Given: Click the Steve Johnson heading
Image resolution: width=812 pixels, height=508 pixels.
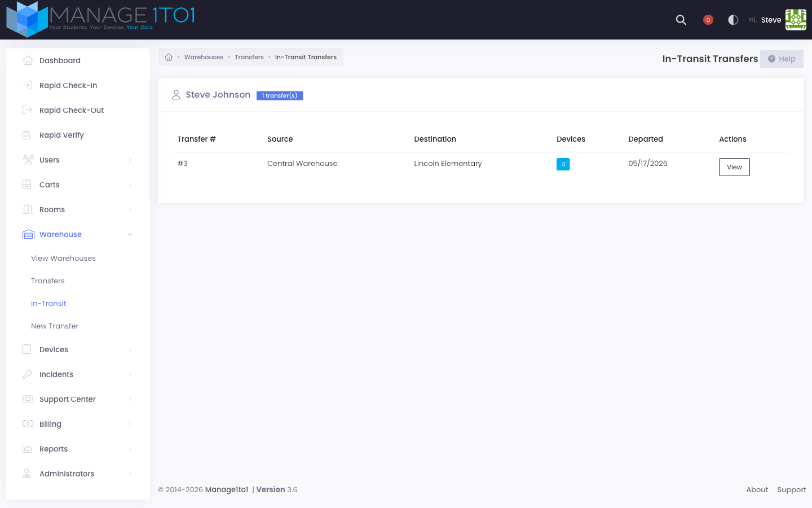Looking at the screenshot, I should [218, 95].
